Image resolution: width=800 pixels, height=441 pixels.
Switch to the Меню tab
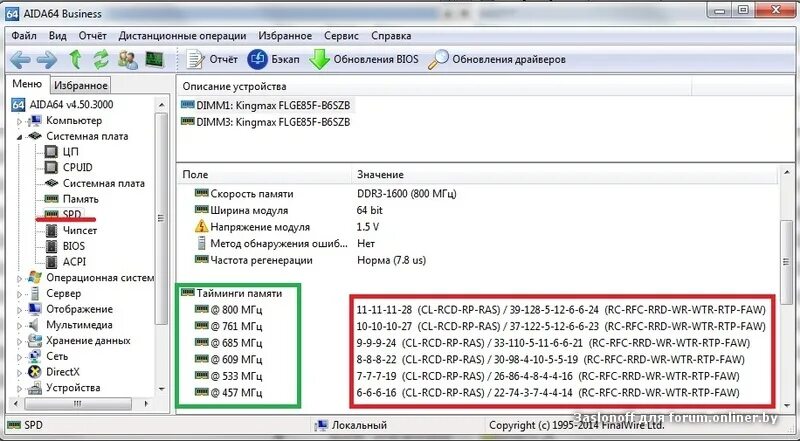click(27, 84)
